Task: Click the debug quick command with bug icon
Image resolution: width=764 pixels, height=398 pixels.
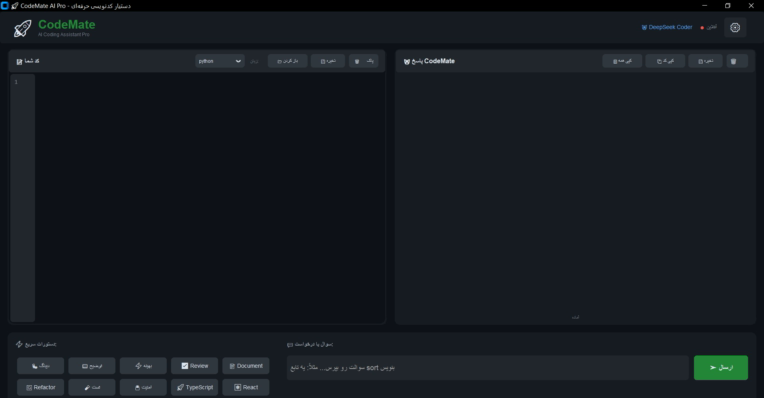Action: [40, 366]
